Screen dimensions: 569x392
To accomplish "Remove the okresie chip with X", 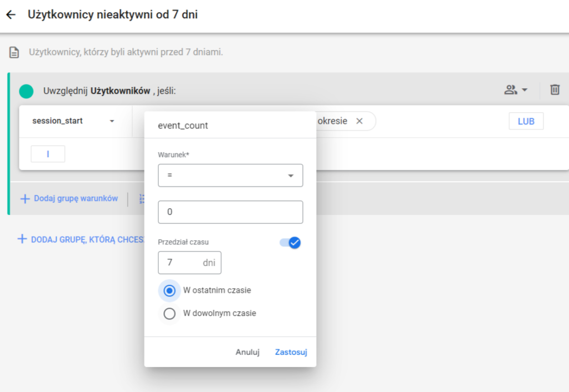I will tap(360, 120).
